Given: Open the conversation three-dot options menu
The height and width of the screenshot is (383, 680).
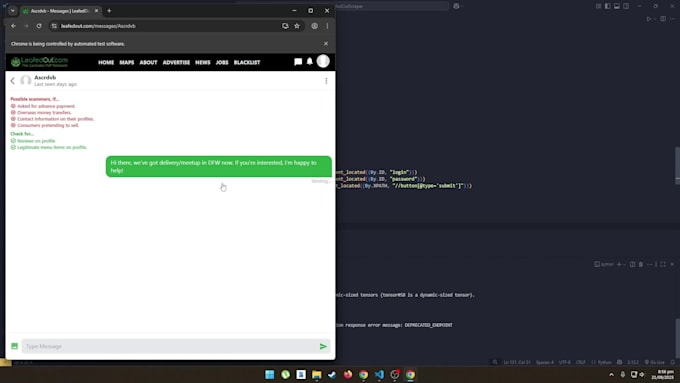Looking at the screenshot, I should pos(326,81).
